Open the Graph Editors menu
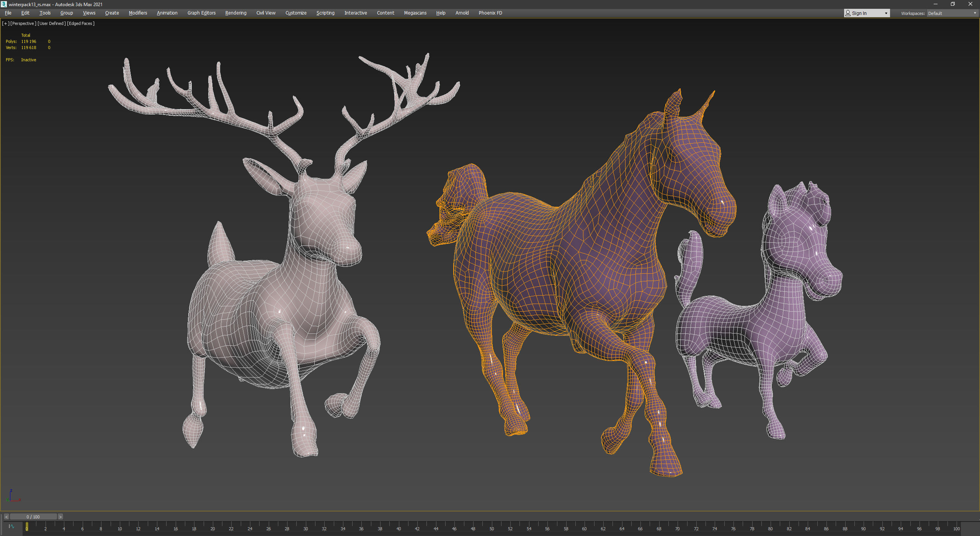This screenshot has height=536, width=980. [201, 13]
